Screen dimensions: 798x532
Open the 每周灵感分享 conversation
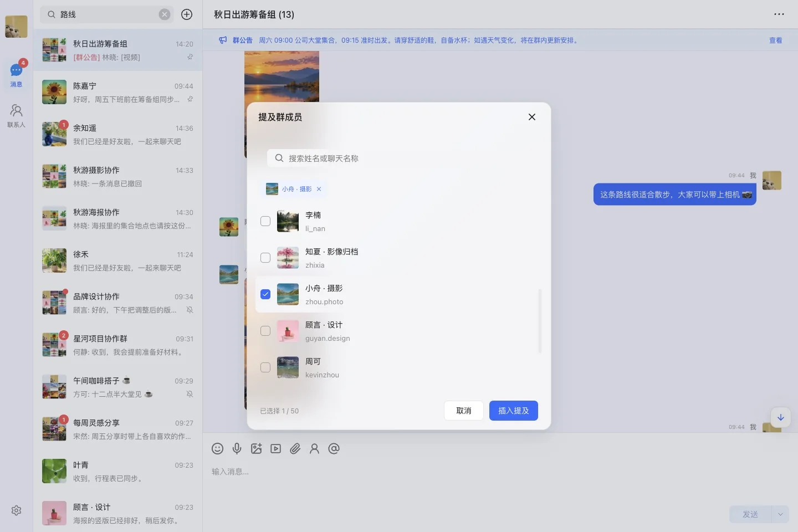(x=117, y=429)
